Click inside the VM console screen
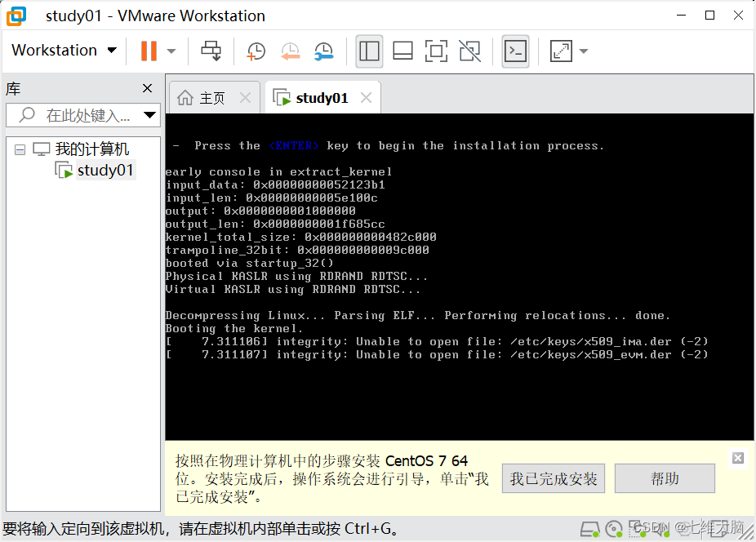The height and width of the screenshot is (542, 756). click(x=459, y=277)
